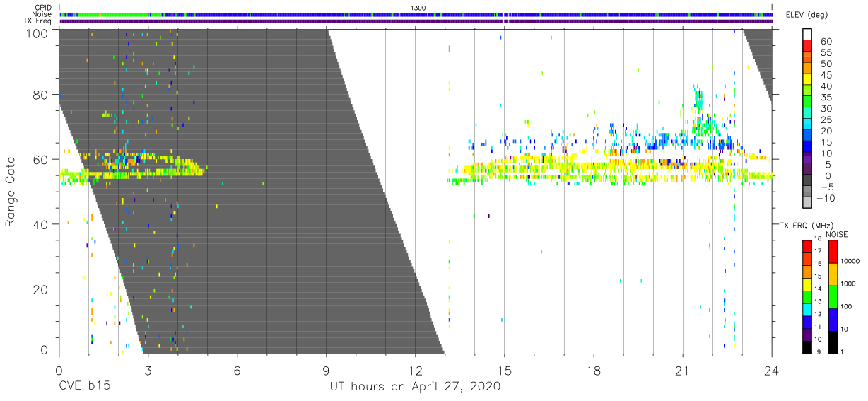868x401 pixels.
Task: Pick the green segment of NOISE legend
Action: pos(833,296)
